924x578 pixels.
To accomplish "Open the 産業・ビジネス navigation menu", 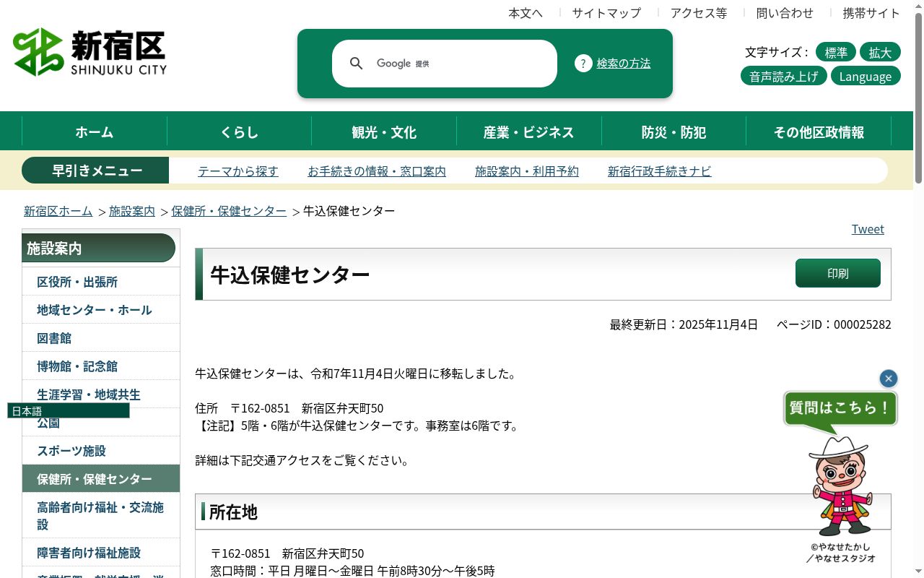I will click(529, 131).
